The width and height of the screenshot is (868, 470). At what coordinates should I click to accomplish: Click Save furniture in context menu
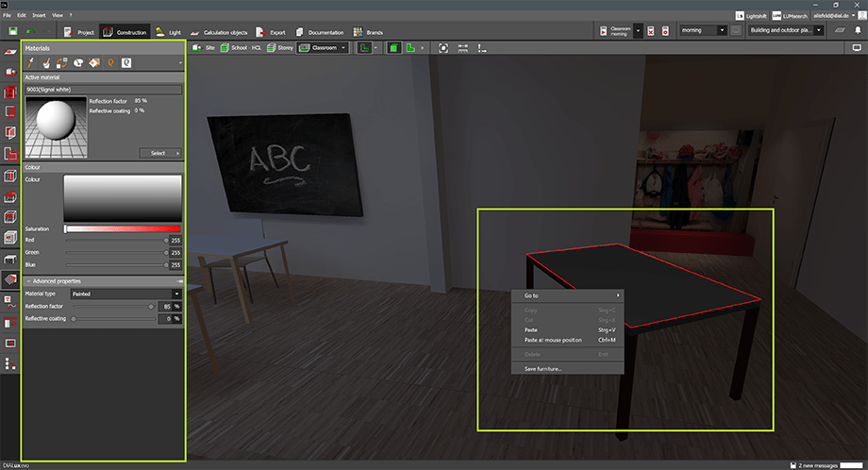[542, 368]
